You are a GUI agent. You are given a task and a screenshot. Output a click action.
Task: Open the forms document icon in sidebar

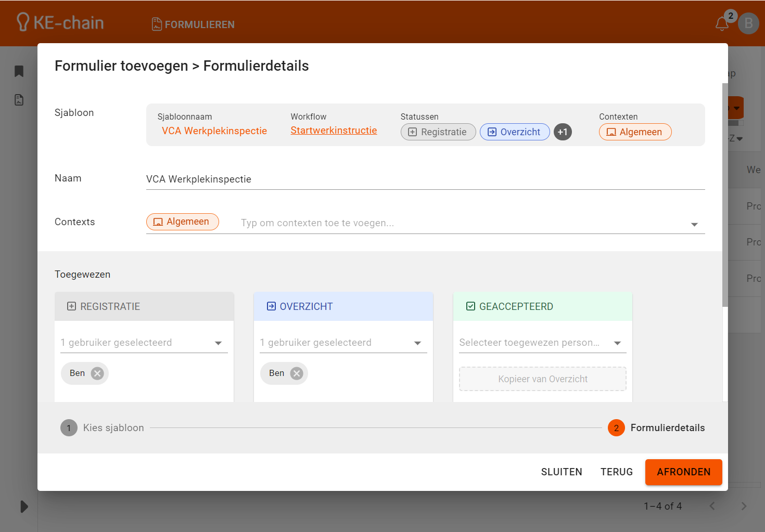(19, 100)
